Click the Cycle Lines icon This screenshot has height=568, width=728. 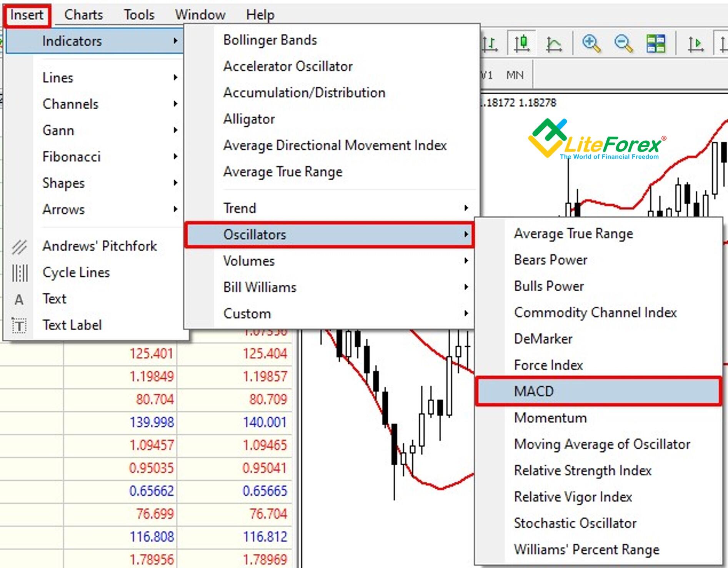tap(20, 272)
